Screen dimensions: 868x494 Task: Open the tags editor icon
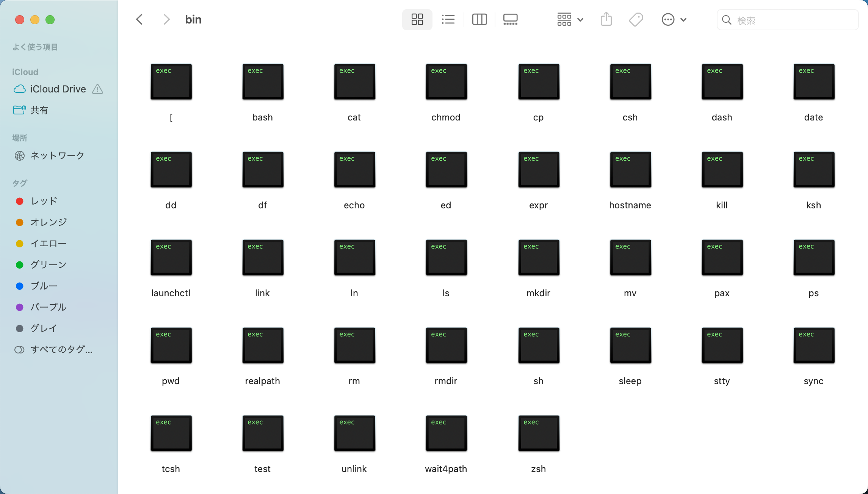coord(636,19)
